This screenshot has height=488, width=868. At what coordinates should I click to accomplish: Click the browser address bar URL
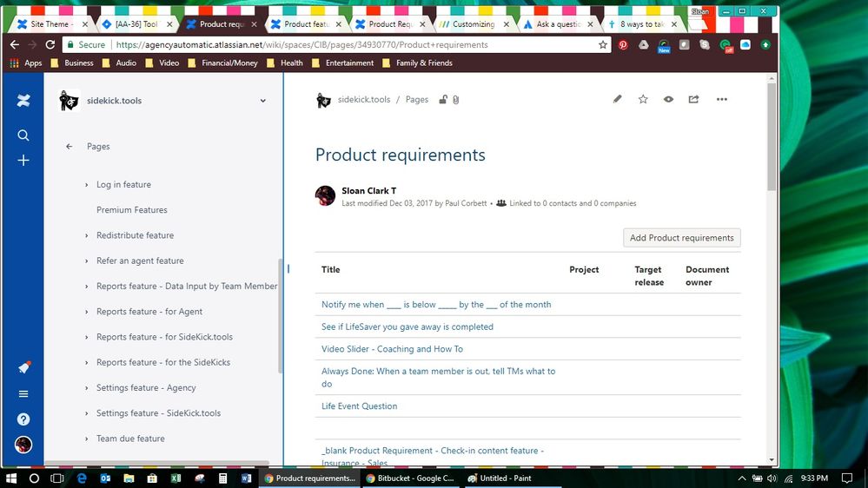[301, 45]
